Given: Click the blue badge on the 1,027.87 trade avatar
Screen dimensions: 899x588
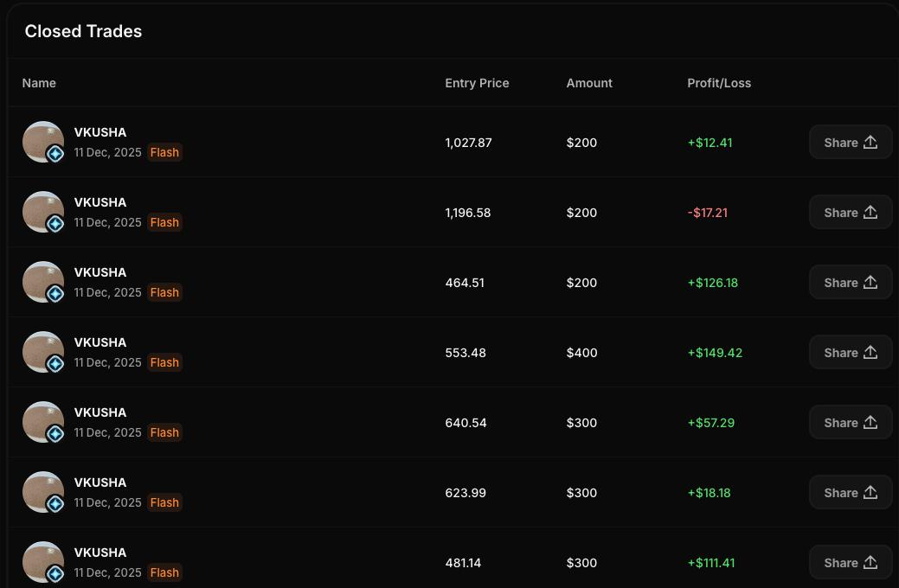Looking at the screenshot, I should [55, 154].
